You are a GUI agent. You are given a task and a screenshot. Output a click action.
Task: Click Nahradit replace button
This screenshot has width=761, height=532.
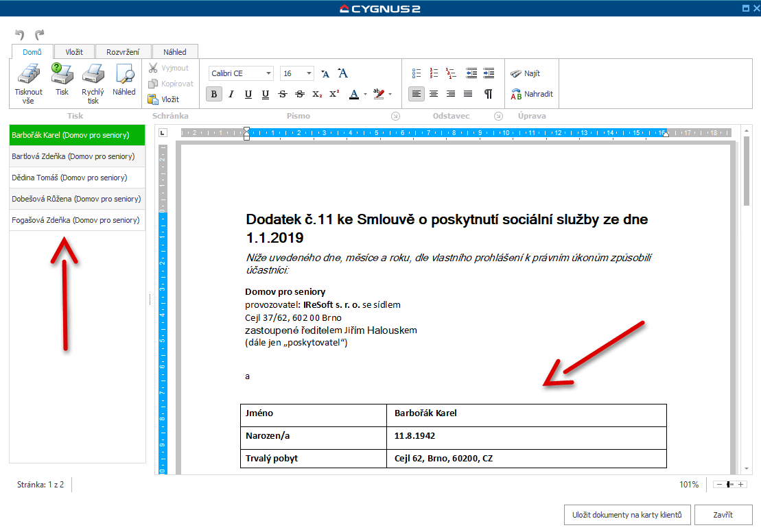(x=532, y=94)
